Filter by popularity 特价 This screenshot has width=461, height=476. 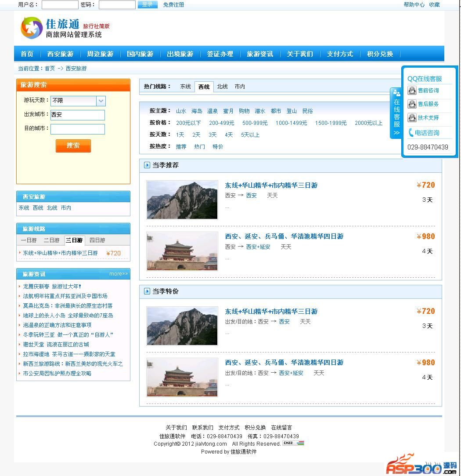tap(218, 147)
